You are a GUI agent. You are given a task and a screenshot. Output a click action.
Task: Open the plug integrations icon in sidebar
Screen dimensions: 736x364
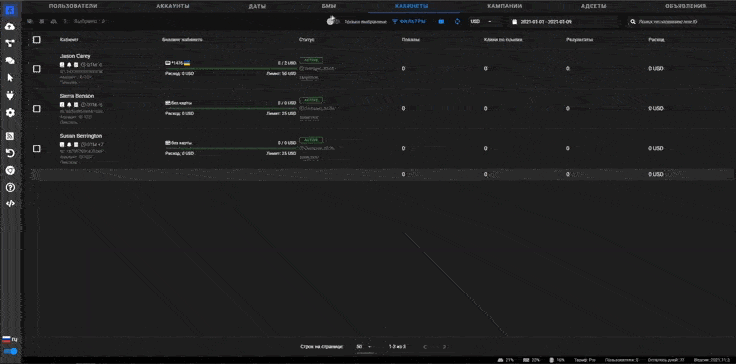click(x=10, y=95)
